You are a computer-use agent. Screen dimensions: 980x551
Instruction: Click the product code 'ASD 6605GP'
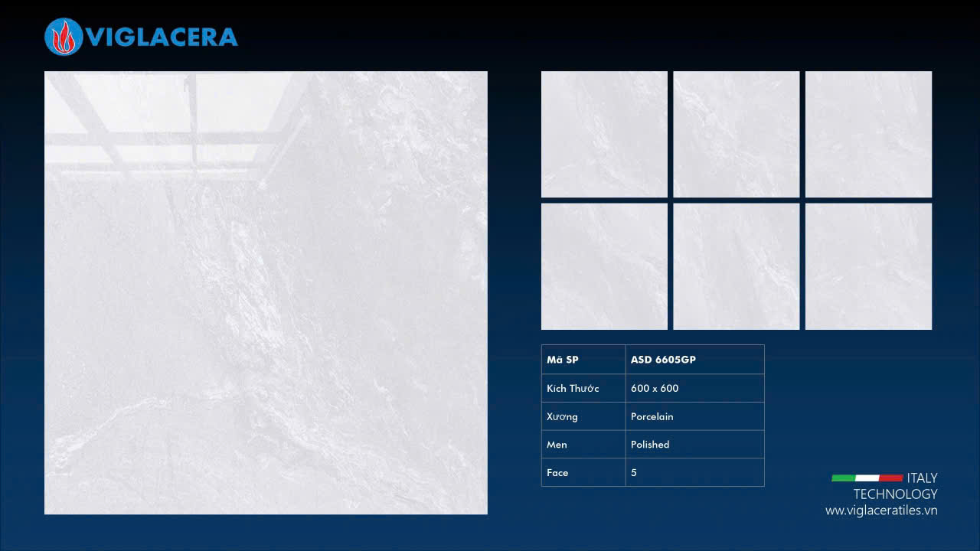663,360
